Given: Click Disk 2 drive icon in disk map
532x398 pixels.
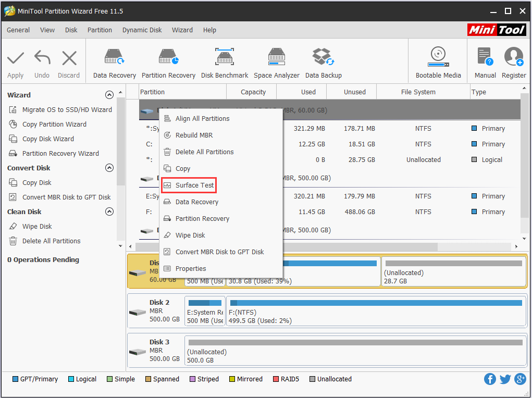Looking at the screenshot, I should point(138,312).
